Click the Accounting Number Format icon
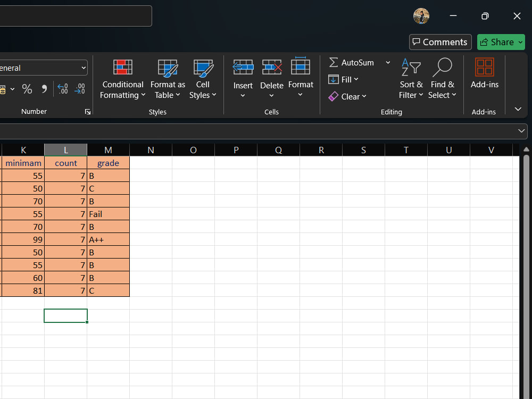Image resolution: width=532 pixels, height=399 pixels. [x=2, y=89]
